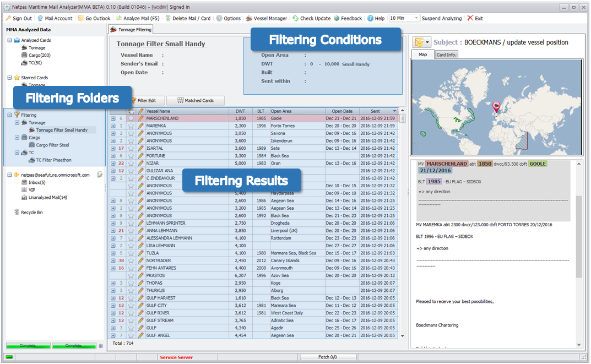Select Cargo(203) in Analyzed Cards

pos(39,55)
